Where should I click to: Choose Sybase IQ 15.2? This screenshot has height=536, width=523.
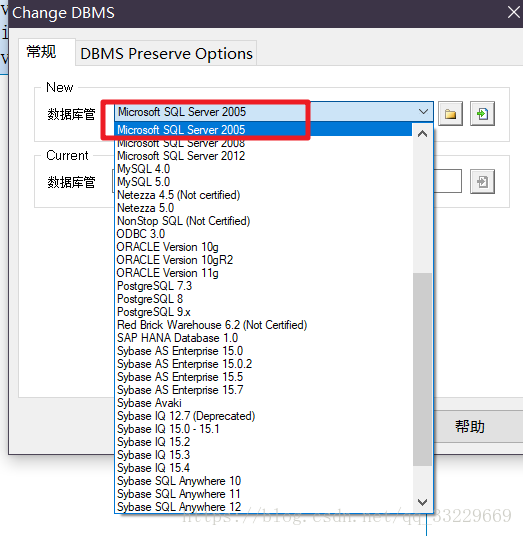coord(263,442)
